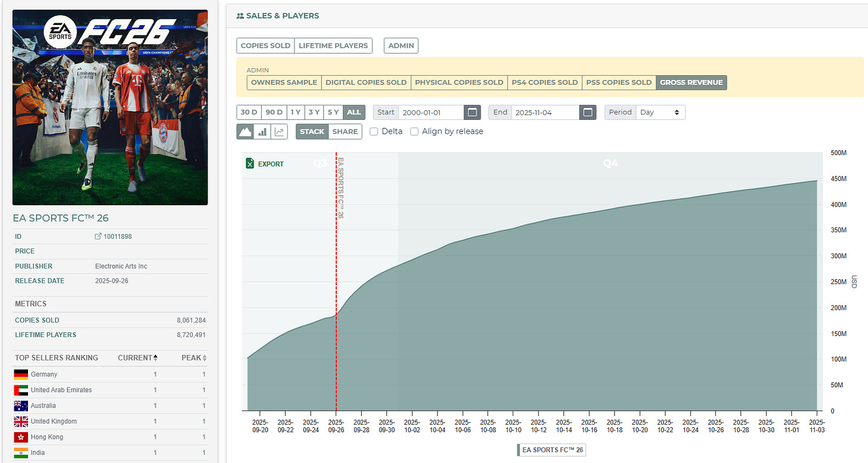Screen dimensions: 868x463
Task: Select the area chart view icon
Action: [x=245, y=131]
